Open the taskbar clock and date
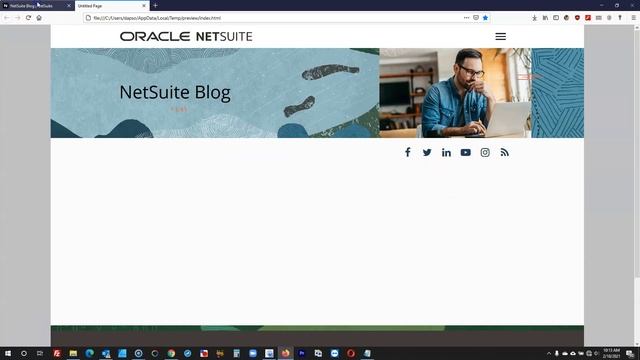Screen dimensions: 640x360 611,353
